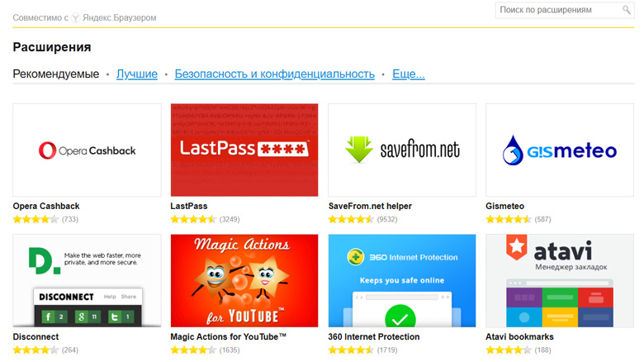Click the Yandex Browser logo icon
The image size is (644, 362).
click(76, 17)
